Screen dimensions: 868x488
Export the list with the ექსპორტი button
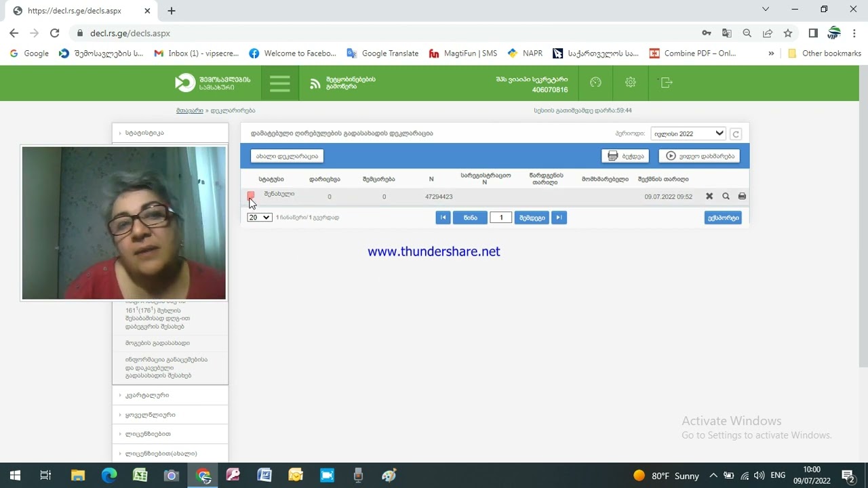[x=723, y=218]
